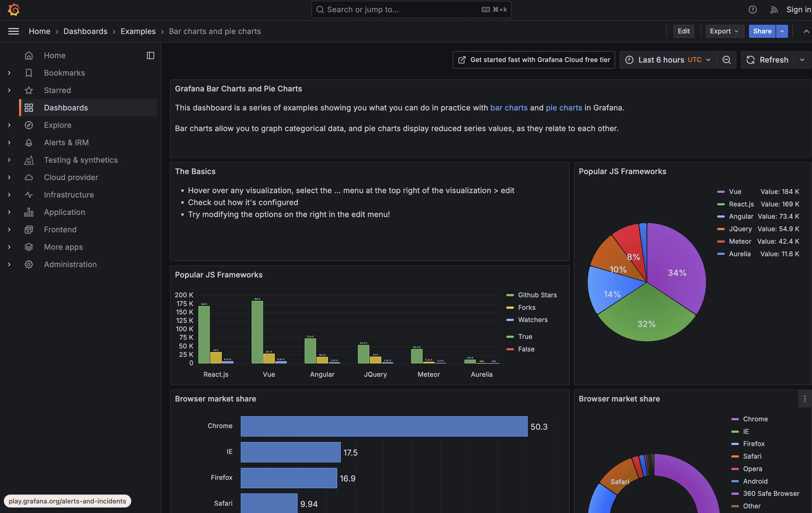
Task: Open the news feed RSS icon
Action: click(x=774, y=10)
